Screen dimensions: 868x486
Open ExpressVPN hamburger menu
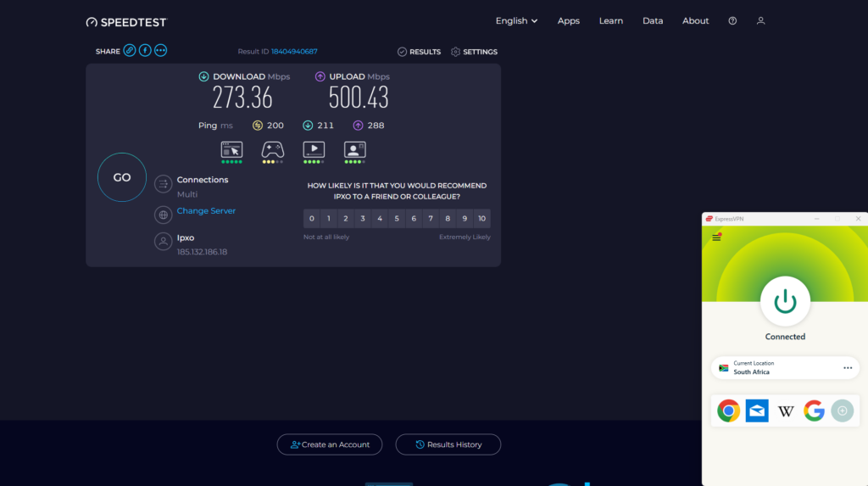point(716,237)
